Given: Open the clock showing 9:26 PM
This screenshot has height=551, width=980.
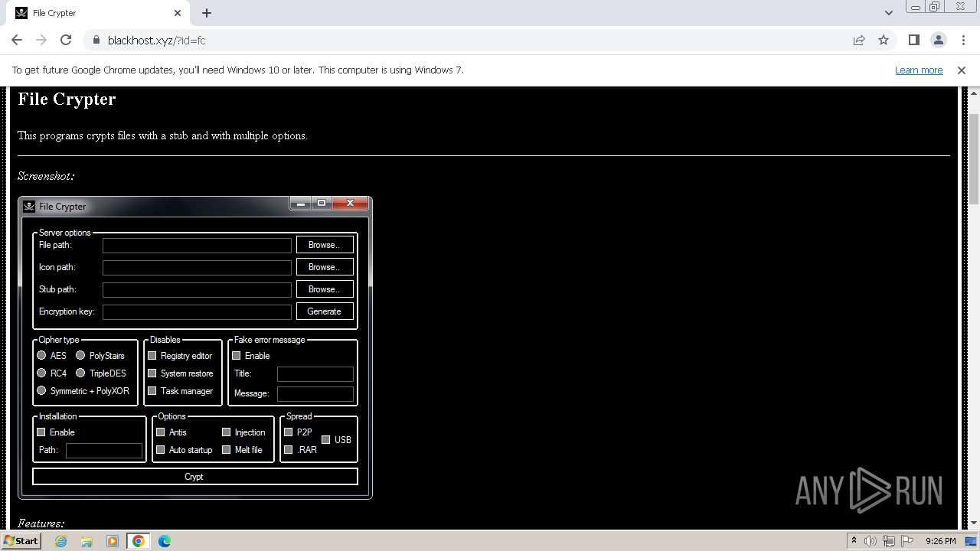Looking at the screenshot, I should coord(940,541).
